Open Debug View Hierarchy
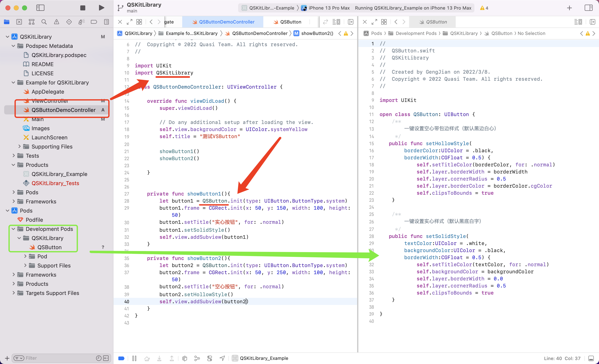This screenshot has width=599, height=364. (x=185, y=358)
